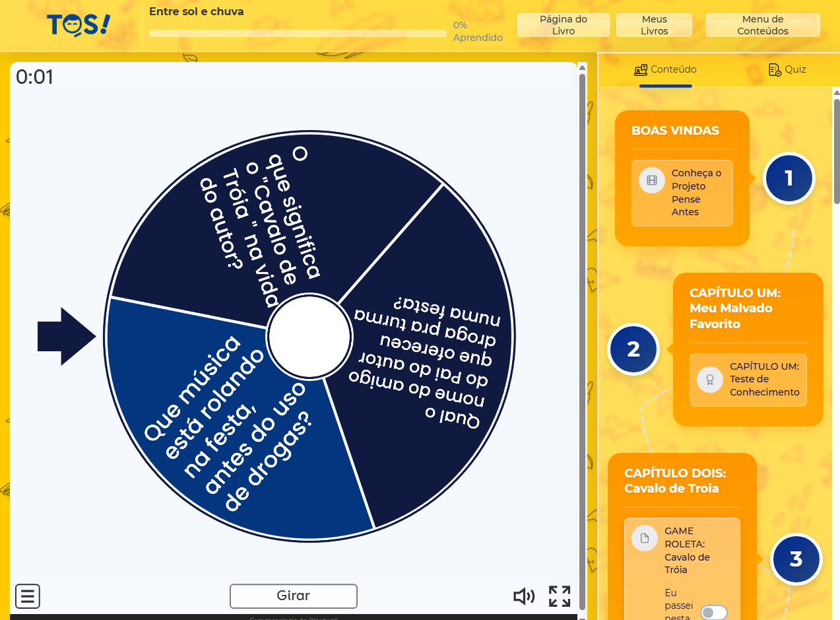Image resolution: width=840 pixels, height=620 pixels.
Task: Switch to the Conteúdo tab
Action: pos(665,69)
